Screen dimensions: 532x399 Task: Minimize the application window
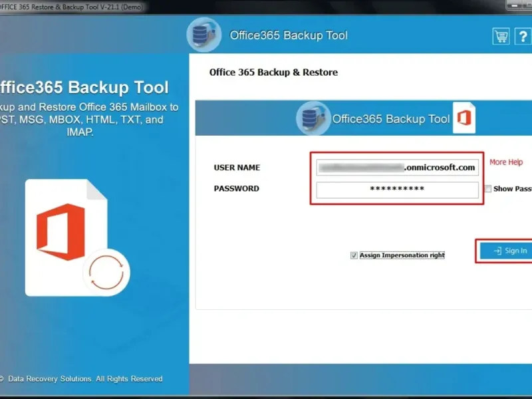point(514,5)
